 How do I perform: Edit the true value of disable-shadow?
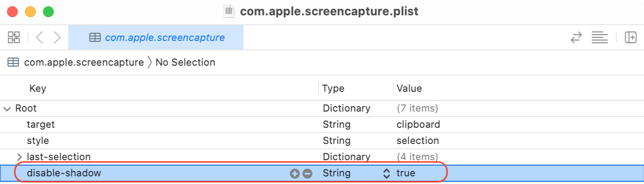point(406,173)
